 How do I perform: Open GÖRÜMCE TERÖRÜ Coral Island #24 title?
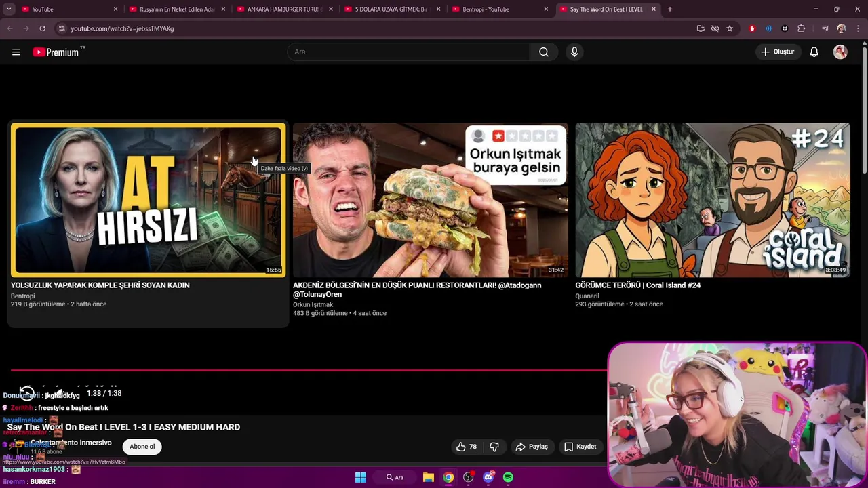pos(638,285)
